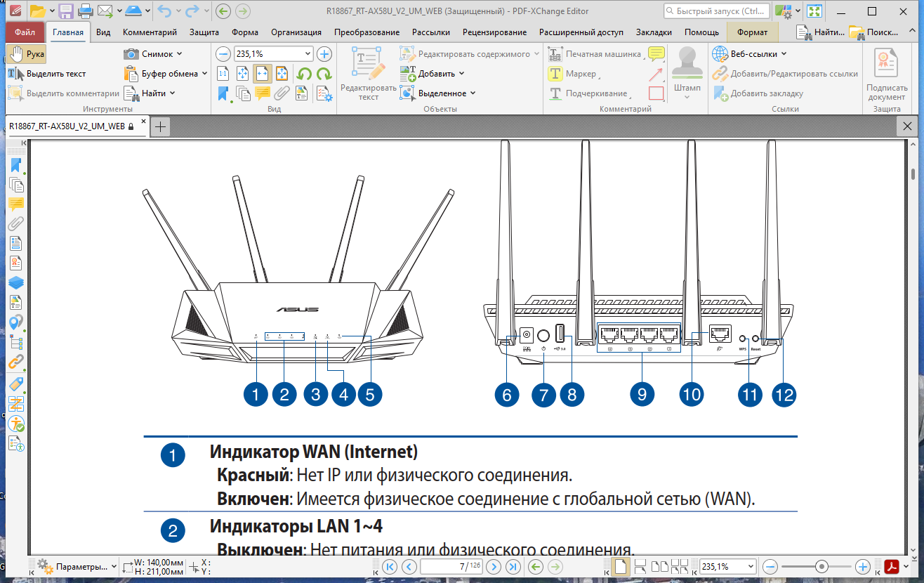This screenshot has height=583, width=924.
Task: Open the Буфер обмена dropdown
Action: (165, 74)
